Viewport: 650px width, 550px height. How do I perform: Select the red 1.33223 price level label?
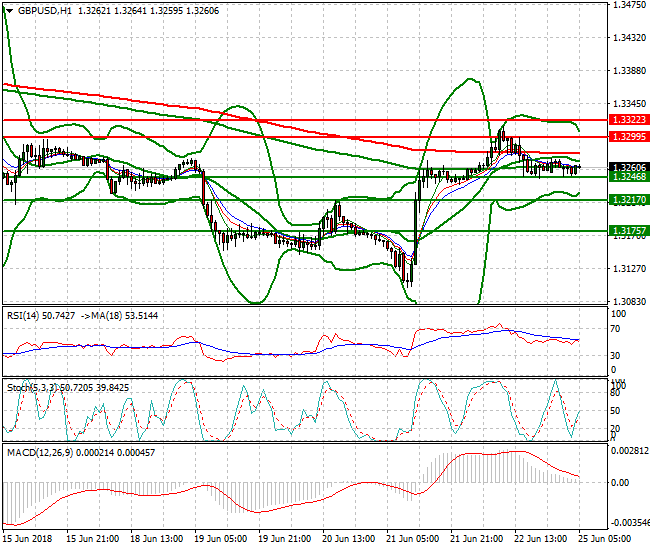click(629, 120)
